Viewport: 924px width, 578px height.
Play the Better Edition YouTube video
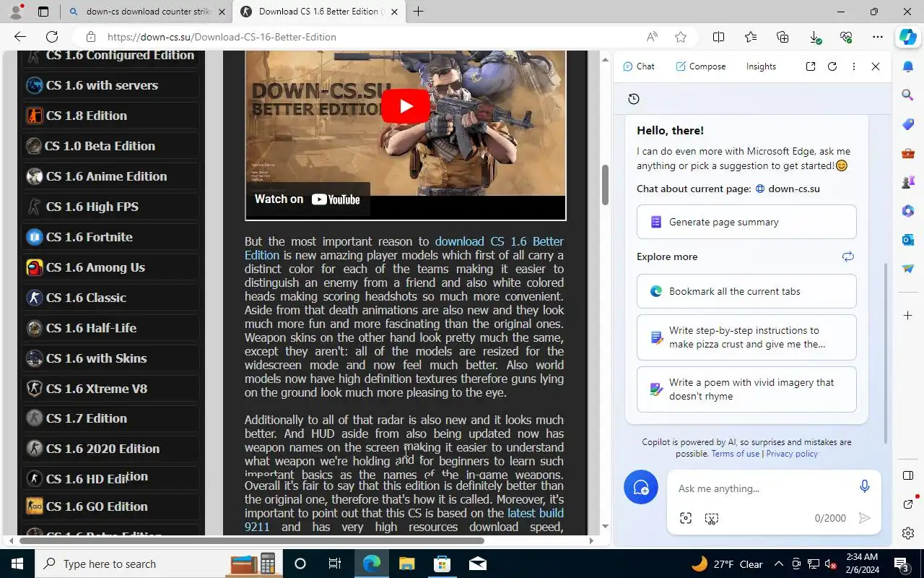(x=406, y=107)
